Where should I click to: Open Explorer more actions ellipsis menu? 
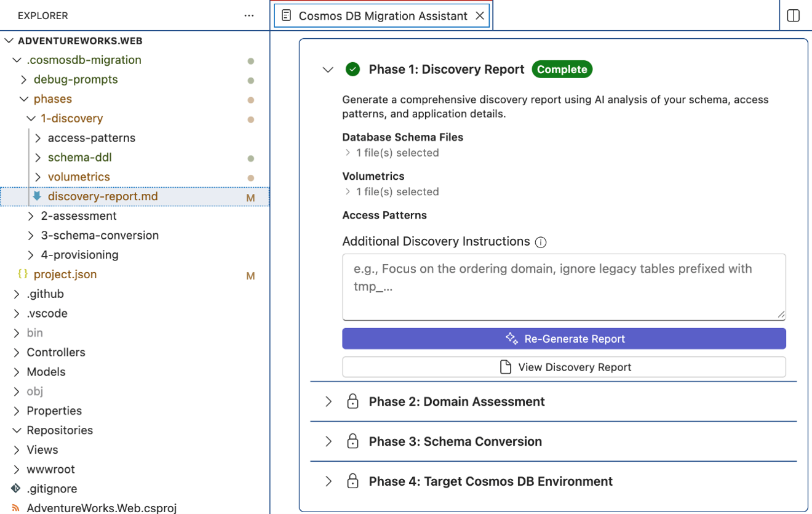pyautogui.click(x=249, y=15)
